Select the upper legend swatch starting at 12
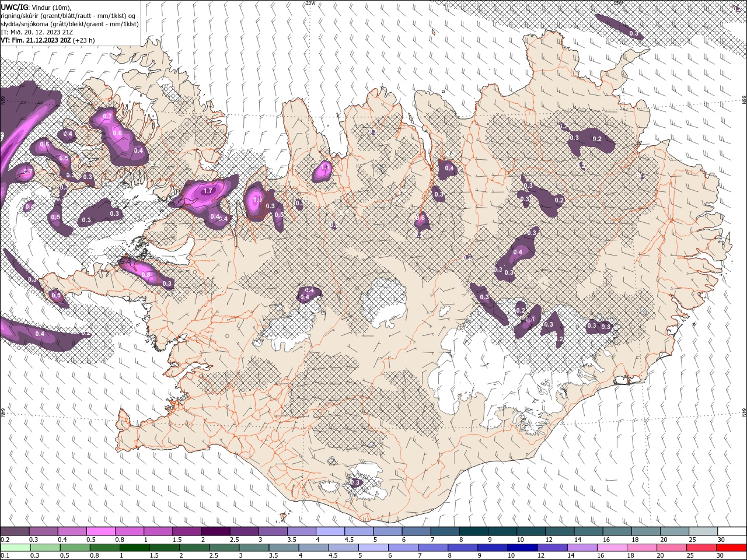The width and height of the screenshot is (747, 560). coord(559,531)
